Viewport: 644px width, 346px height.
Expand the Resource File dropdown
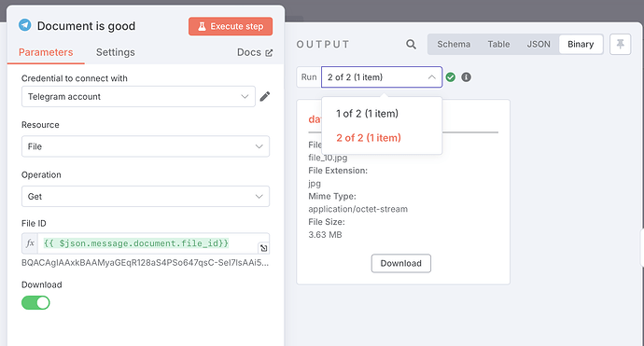146,146
